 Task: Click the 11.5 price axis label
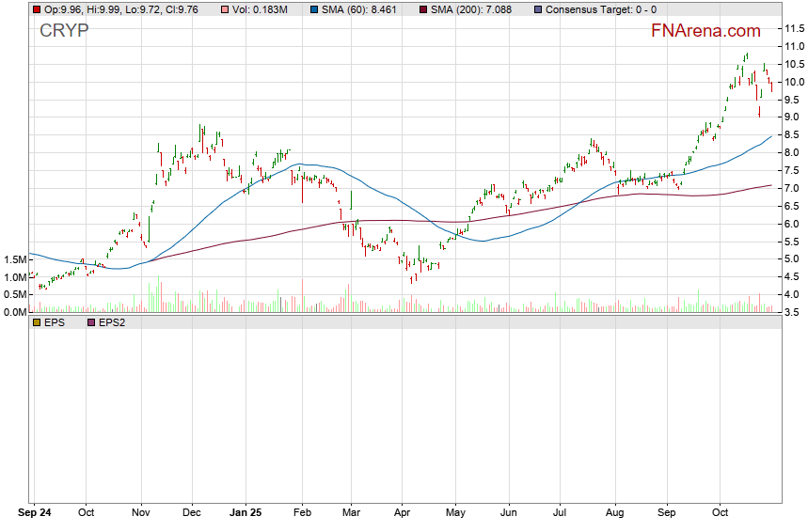(x=794, y=29)
